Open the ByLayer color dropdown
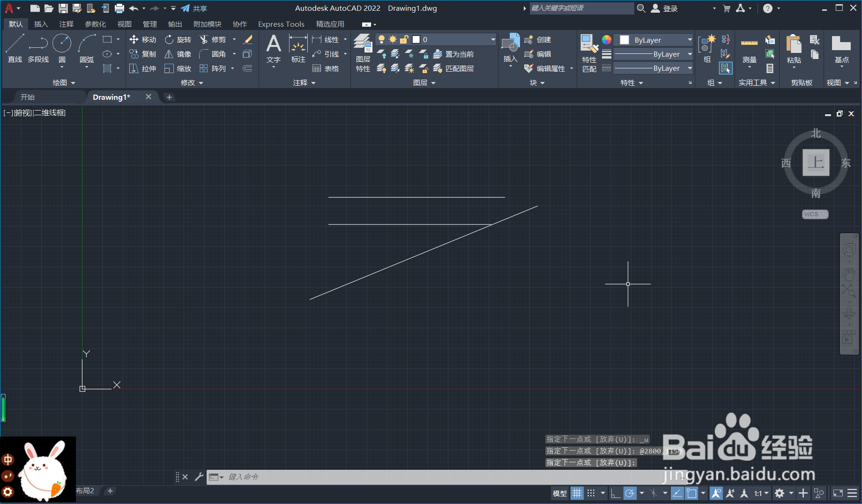Viewport: 862px width, 504px height. coord(654,40)
